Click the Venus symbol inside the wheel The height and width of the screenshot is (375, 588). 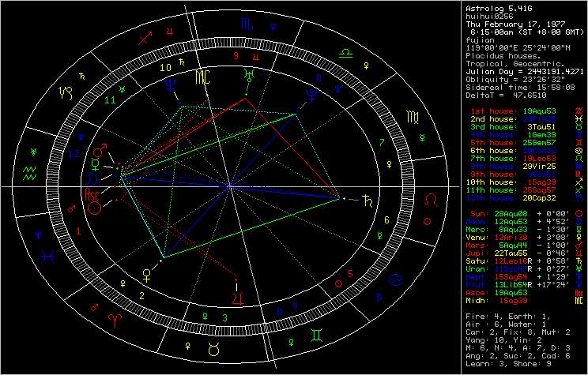146,274
